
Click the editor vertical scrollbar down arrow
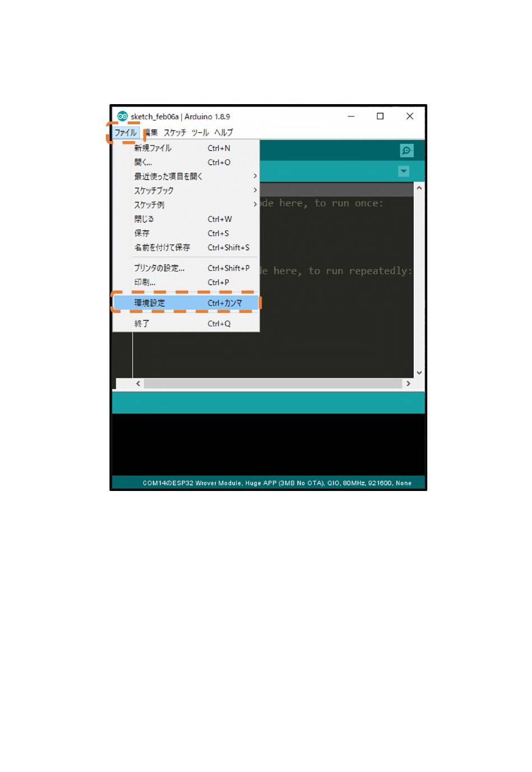tap(419, 373)
